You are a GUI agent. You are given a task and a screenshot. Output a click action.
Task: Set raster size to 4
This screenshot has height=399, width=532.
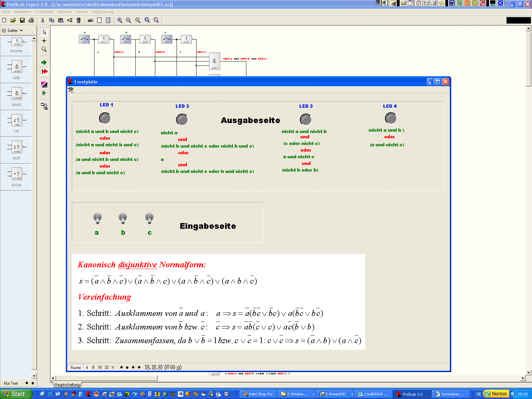coord(87,367)
